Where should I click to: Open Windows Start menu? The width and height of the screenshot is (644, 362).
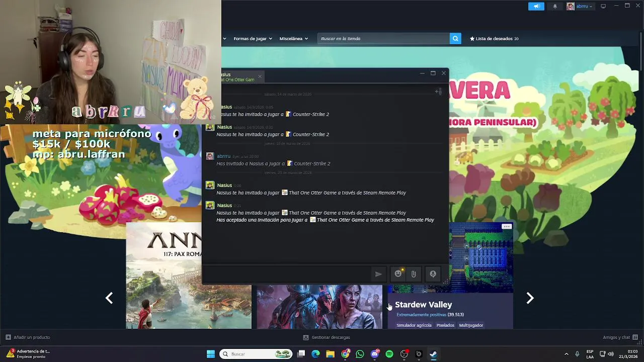tap(211, 354)
